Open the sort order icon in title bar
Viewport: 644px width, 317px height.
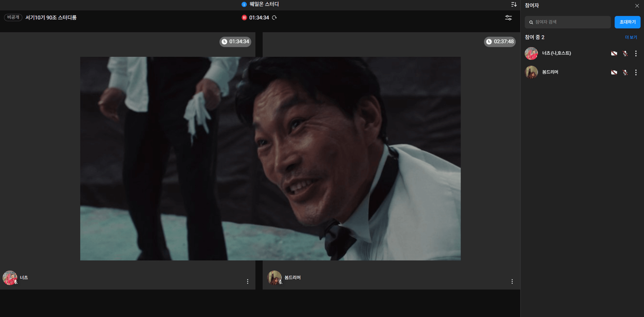pyautogui.click(x=514, y=4)
